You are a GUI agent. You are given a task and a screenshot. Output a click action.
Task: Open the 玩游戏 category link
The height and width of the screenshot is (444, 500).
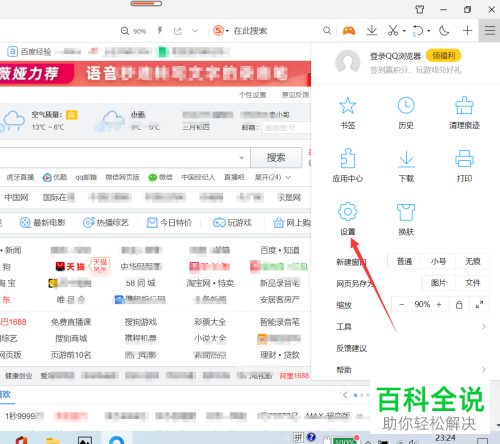click(x=232, y=223)
